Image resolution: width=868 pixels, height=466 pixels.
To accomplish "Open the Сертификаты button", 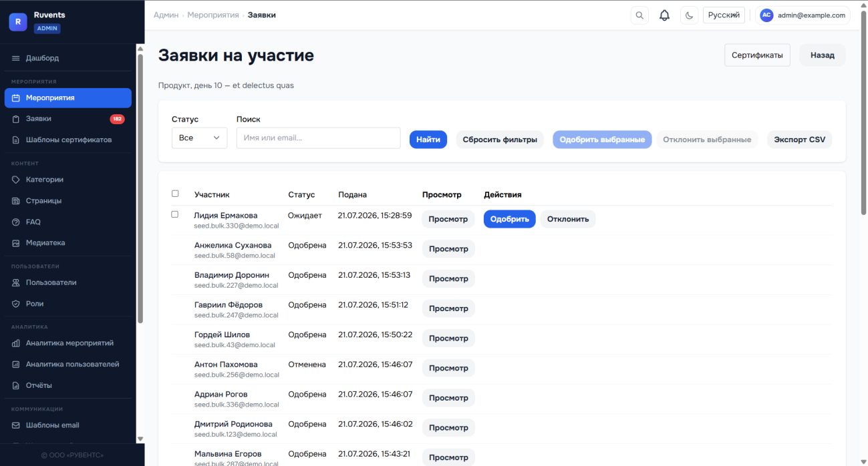I will (757, 55).
